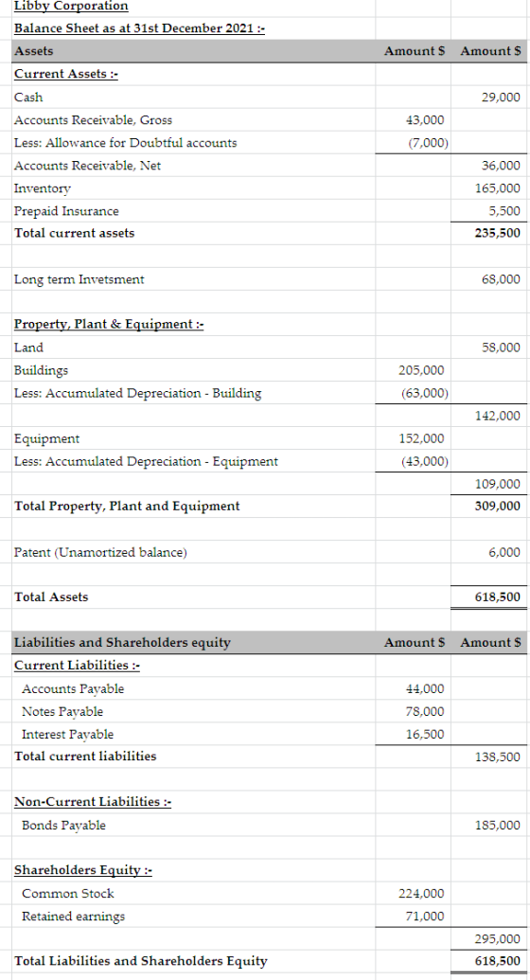530x980 pixels.
Task: Click the Current Assets section heading
Action: [x=66, y=74]
